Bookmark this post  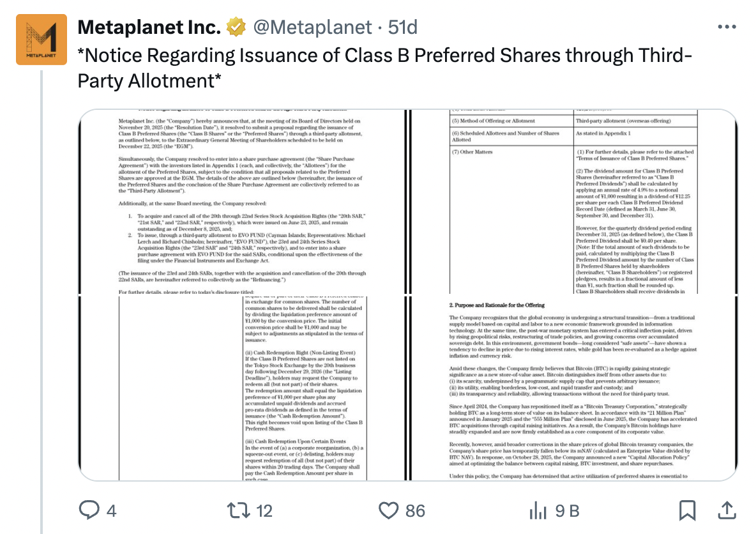(x=687, y=510)
